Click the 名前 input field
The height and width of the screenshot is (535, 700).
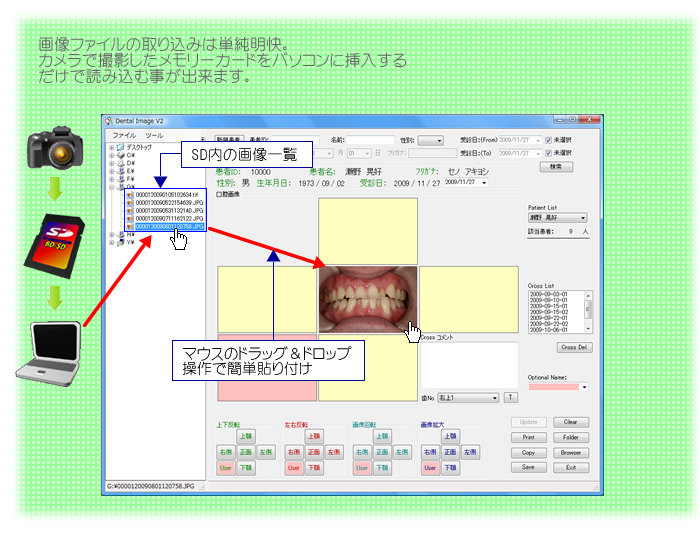click(370, 140)
